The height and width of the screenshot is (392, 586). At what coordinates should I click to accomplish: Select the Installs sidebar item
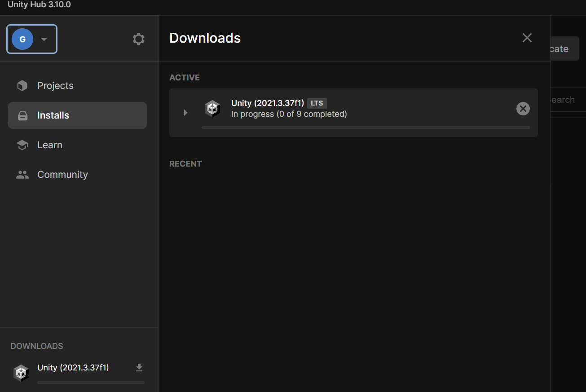coord(77,115)
